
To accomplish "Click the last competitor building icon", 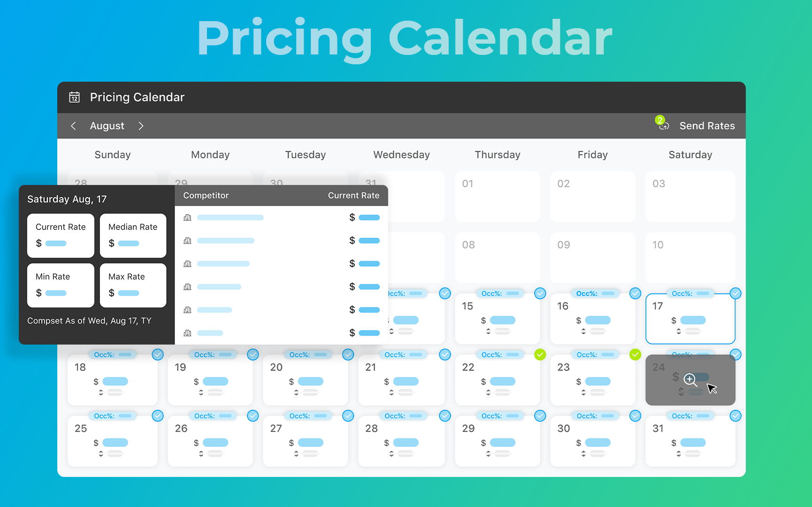I will pyautogui.click(x=187, y=333).
